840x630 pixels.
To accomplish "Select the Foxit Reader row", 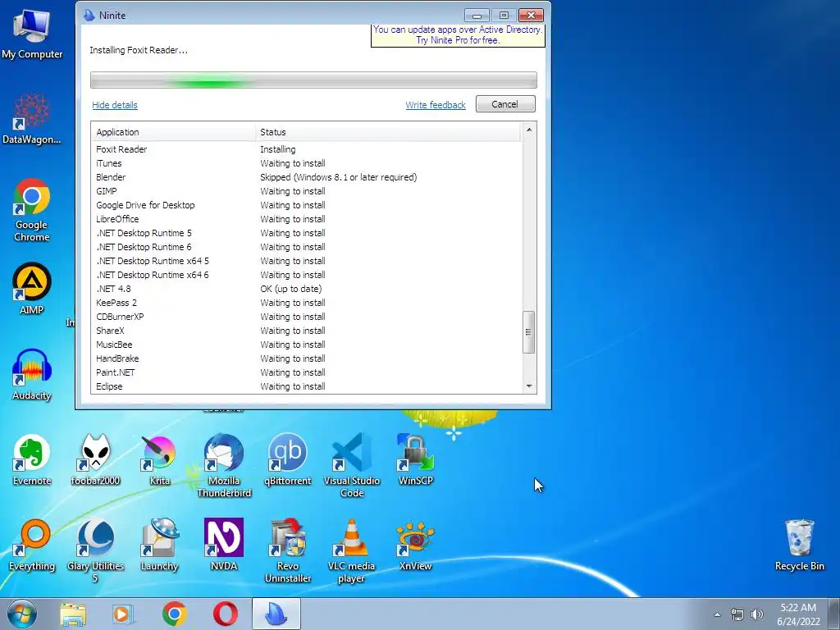I will pyautogui.click(x=306, y=149).
